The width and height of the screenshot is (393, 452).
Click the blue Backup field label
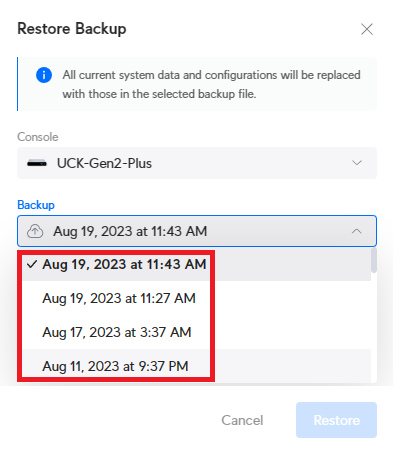click(36, 205)
